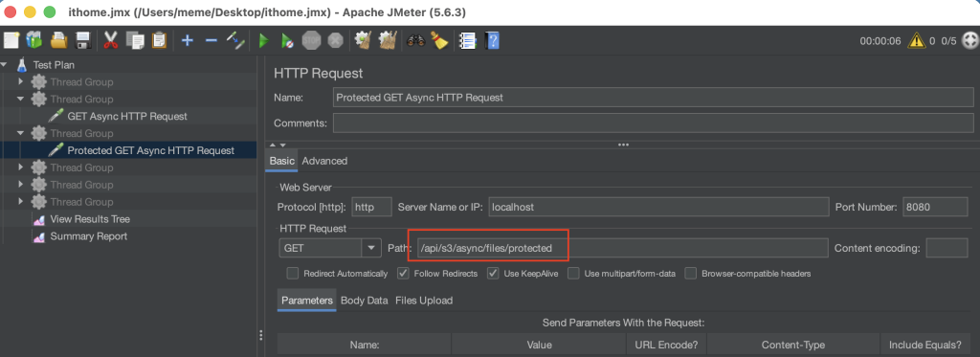This screenshot has height=357, width=980.
Task: Collapse Thread Group above Protected GET Async Request
Action: tap(21, 133)
